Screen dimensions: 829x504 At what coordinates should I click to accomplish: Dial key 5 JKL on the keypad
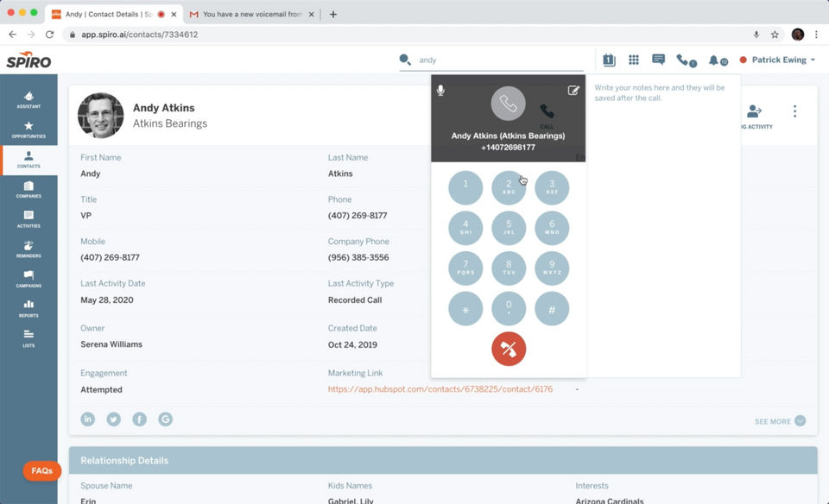coord(509,228)
